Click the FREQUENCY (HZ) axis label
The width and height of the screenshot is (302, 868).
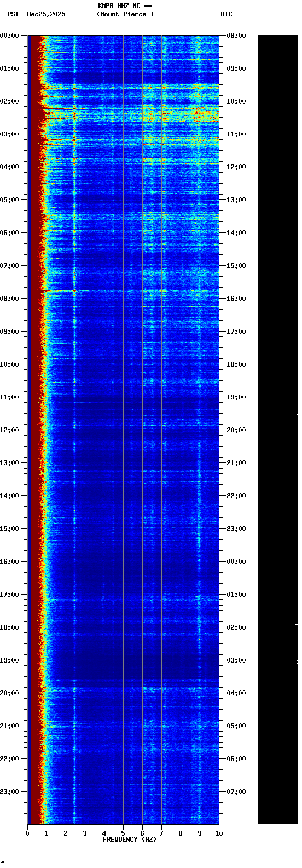tap(130, 840)
